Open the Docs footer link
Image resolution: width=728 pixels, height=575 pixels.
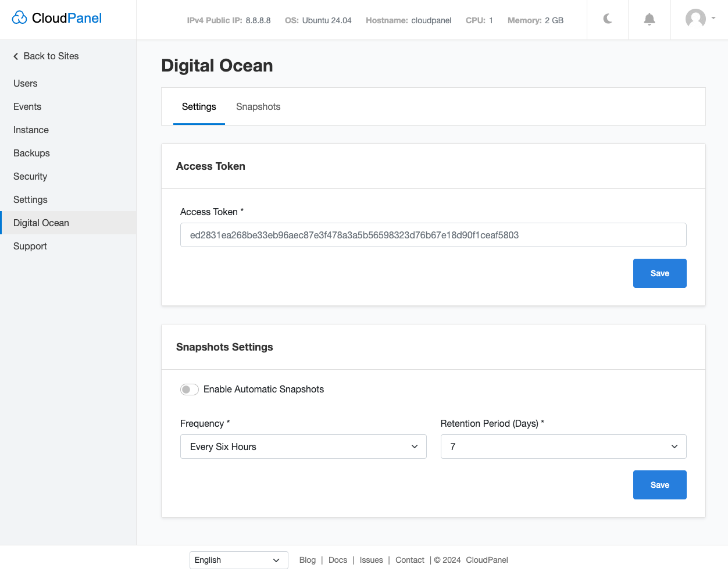(337, 560)
